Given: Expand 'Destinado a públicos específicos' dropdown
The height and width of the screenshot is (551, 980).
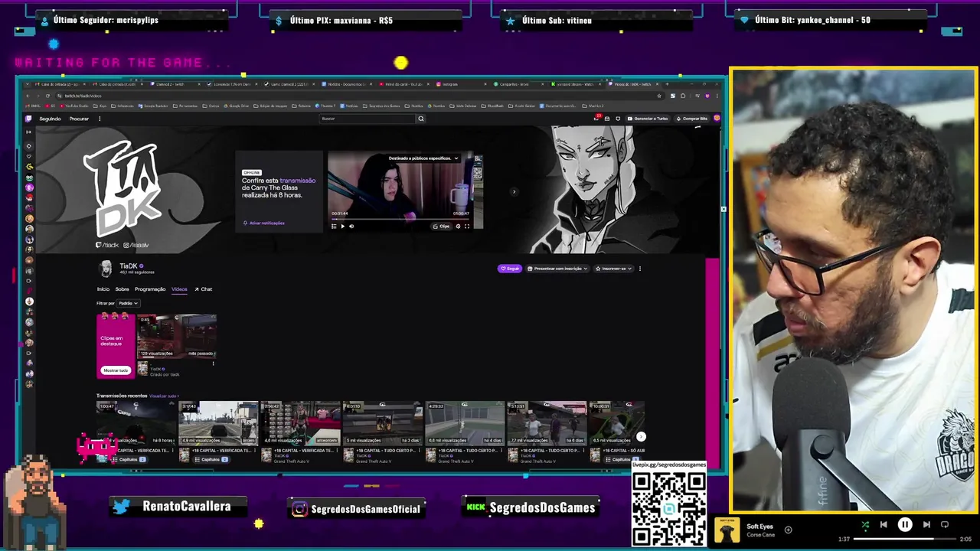Looking at the screenshot, I should pyautogui.click(x=423, y=158).
